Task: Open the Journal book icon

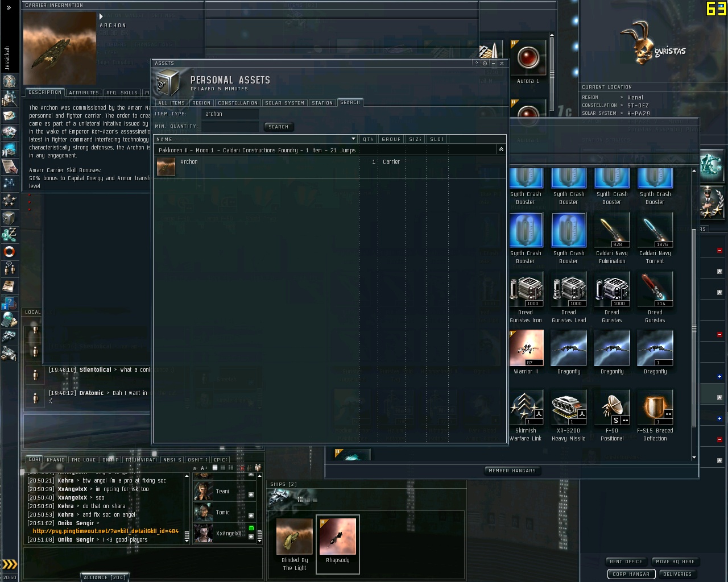Action: pos(9,285)
